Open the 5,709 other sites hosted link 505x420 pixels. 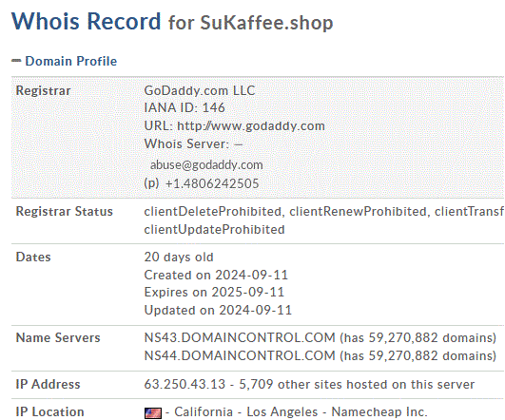click(x=357, y=384)
